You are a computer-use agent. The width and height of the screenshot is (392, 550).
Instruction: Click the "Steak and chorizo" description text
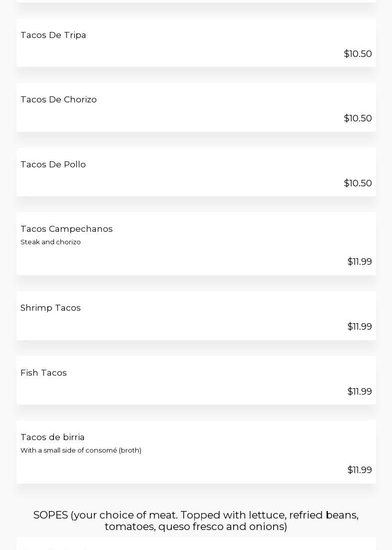[x=50, y=242]
